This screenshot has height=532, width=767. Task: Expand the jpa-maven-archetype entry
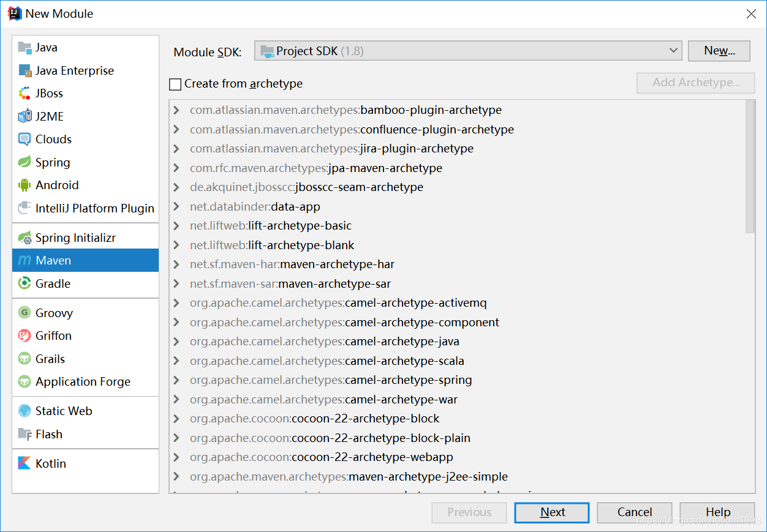coord(176,168)
